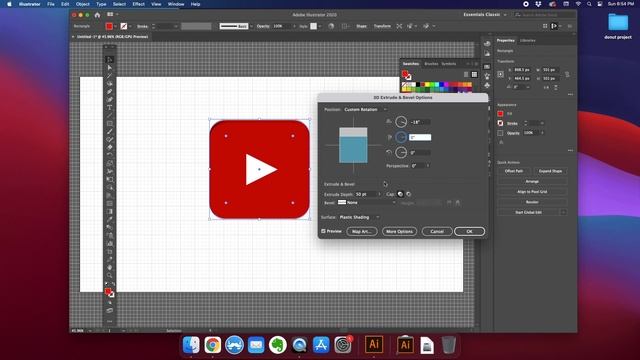The width and height of the screenshot is (640, 360).
Task: Click the Extrude Depth input field
Action: 366,194
